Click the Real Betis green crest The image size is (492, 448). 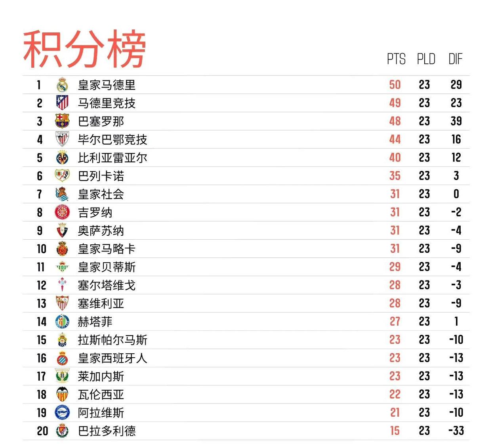pos(62,267)
